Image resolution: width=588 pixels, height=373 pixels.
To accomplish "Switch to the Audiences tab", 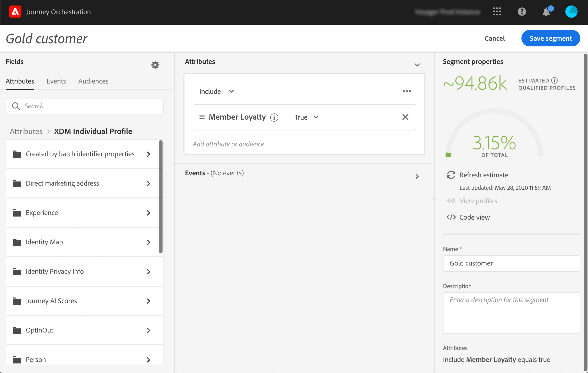I will [93, 81].
